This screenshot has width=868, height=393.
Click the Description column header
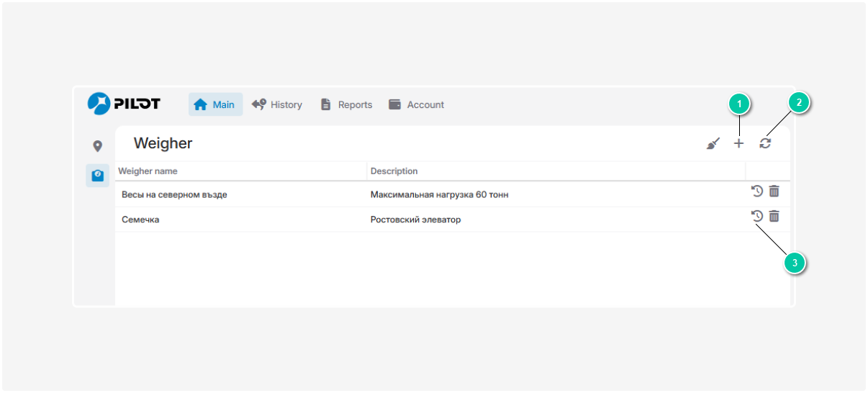tap(394, 171)
